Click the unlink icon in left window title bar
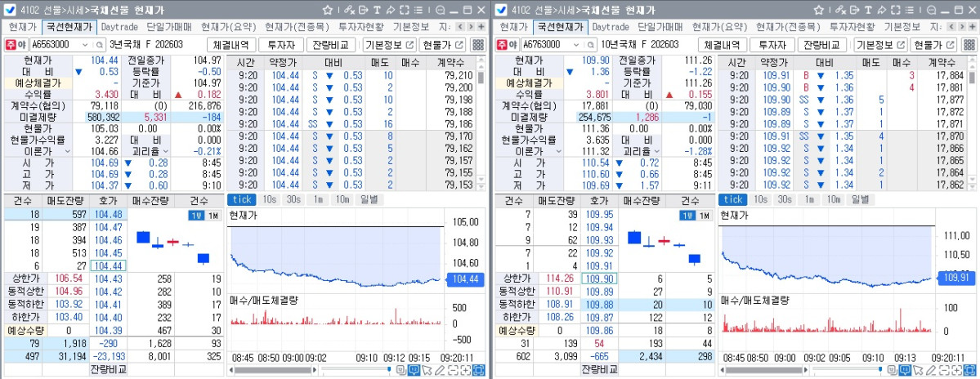This screenshot has height=379, width=980. pyautogui.click(x=349, y=11)
